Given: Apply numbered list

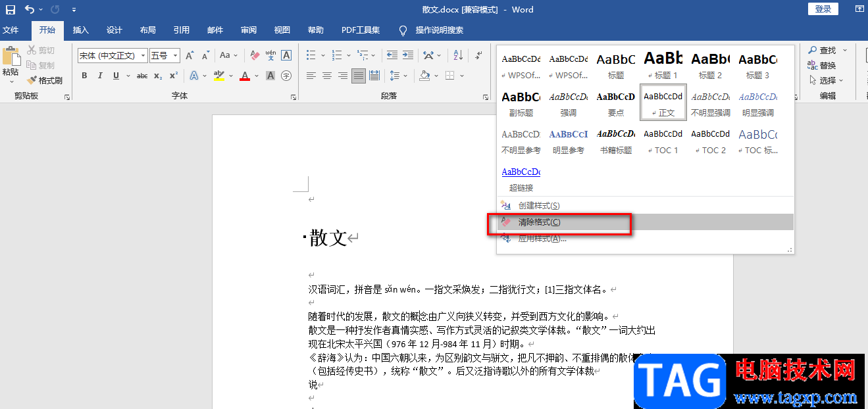Looking at the screenshot, I should pyautogui.click(x=337, y=56).
